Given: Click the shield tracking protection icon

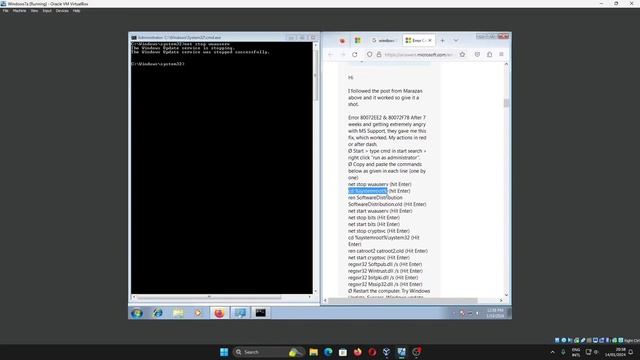Looking at the screenshot, I should click(x=369, y=54).
